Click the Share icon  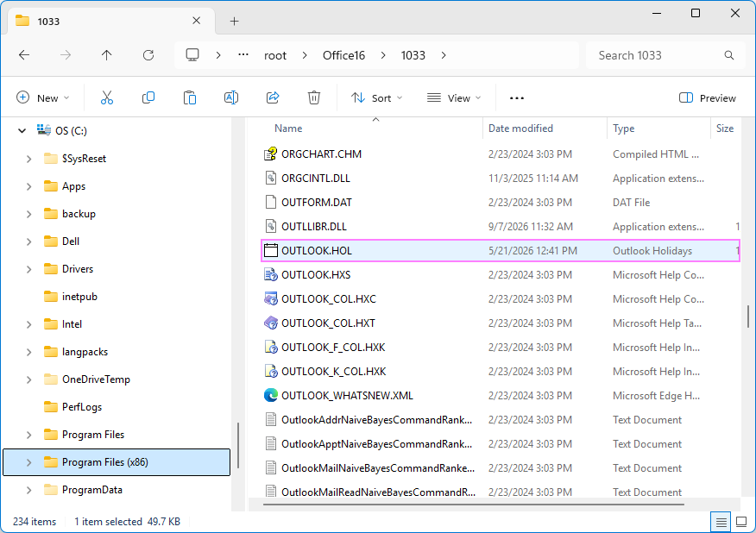(x=273, y=97)
